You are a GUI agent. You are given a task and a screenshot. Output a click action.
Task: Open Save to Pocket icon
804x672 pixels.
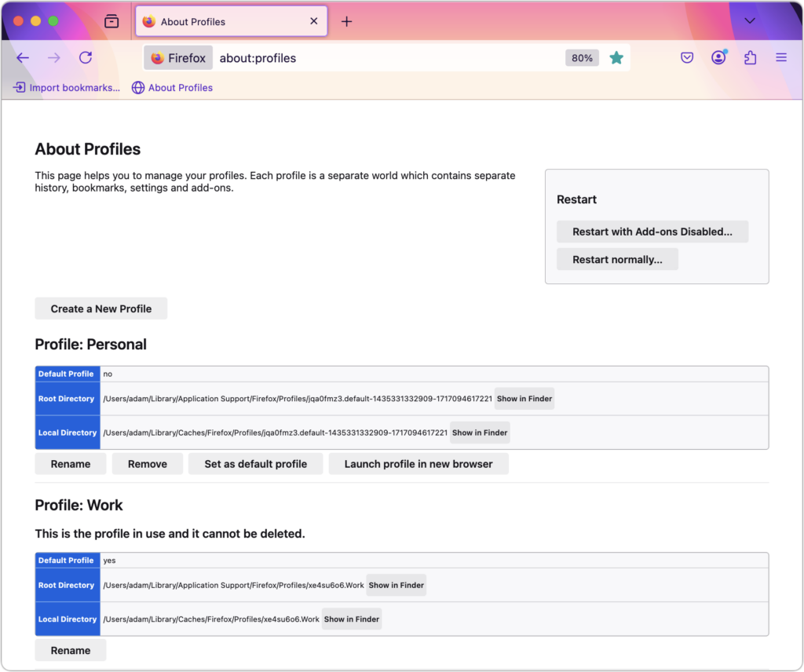point(687,58)
